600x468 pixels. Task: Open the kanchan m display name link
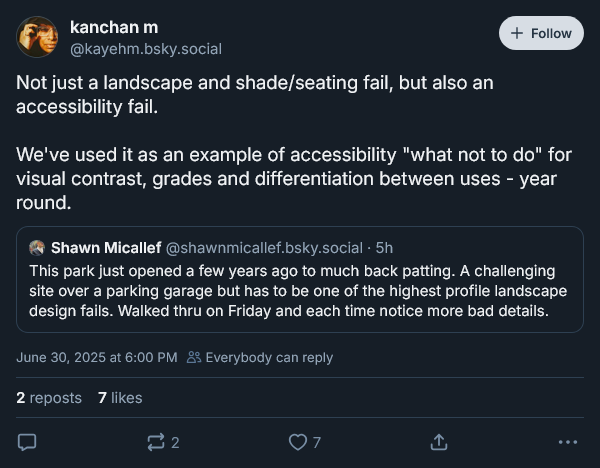[114, 27]
